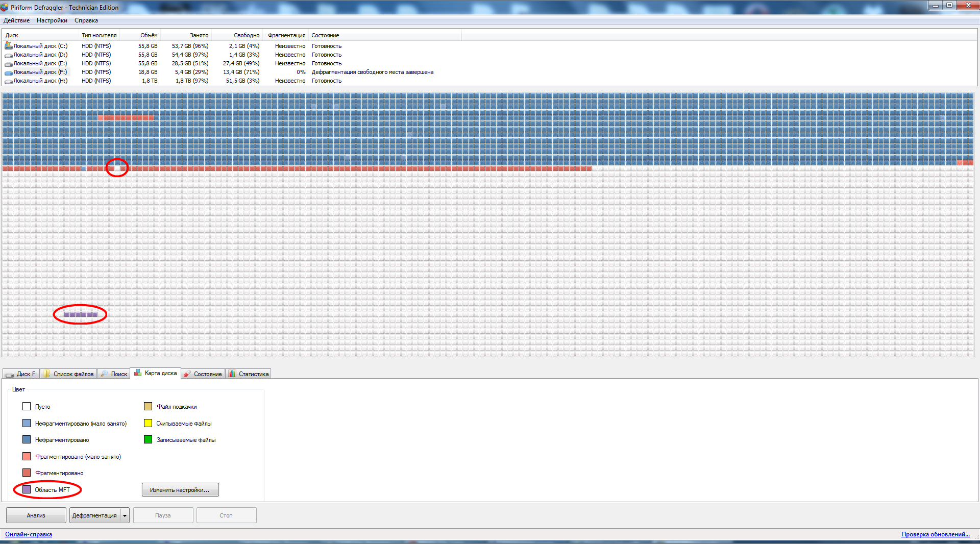The height and width of the screenshot is (544, 980).
Task: Switch to the Список файлов tab
Action: coord(68,374)
